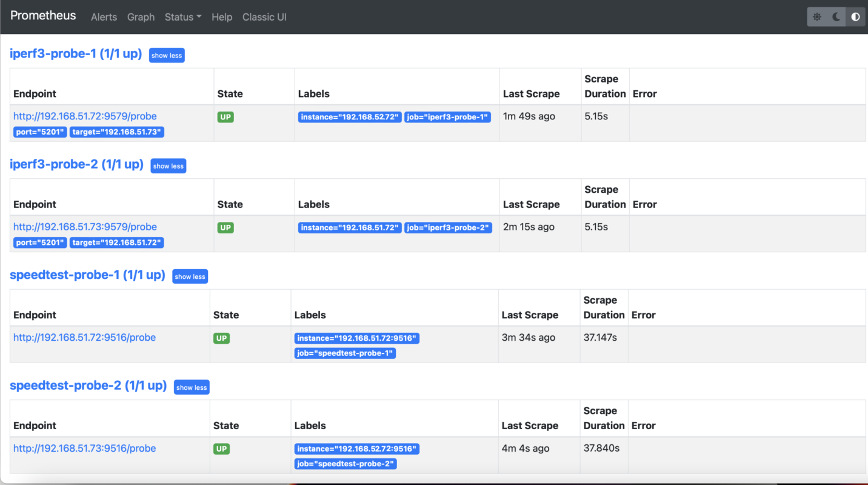Click show less for speedtest-probe-2
868x485 pixels.
[192, 387]
